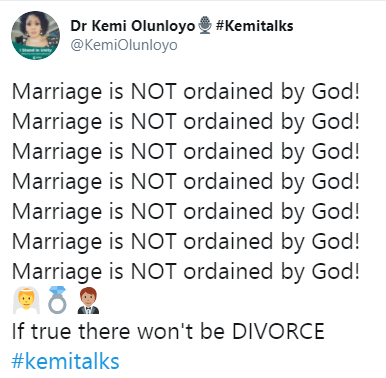Click the word DIVORCE in the tweet
The image size is (386, 378).
click(x=278, y=331)
